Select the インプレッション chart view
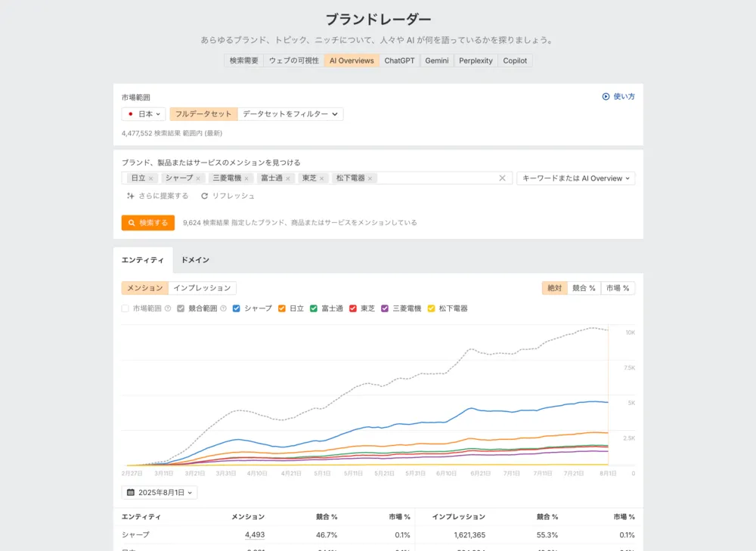The width and height of the screenshot is (756, 551). (202, 288)
